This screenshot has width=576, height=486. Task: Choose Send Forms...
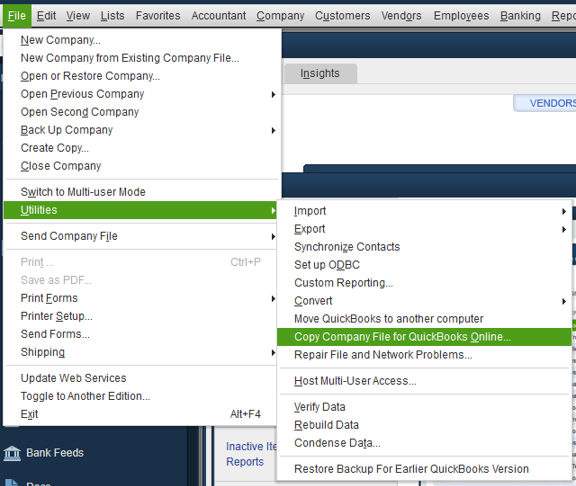(141, 334)
